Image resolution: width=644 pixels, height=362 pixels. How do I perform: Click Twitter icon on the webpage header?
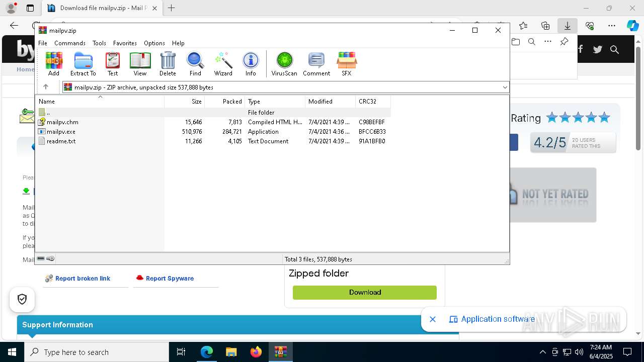[597, 49]
